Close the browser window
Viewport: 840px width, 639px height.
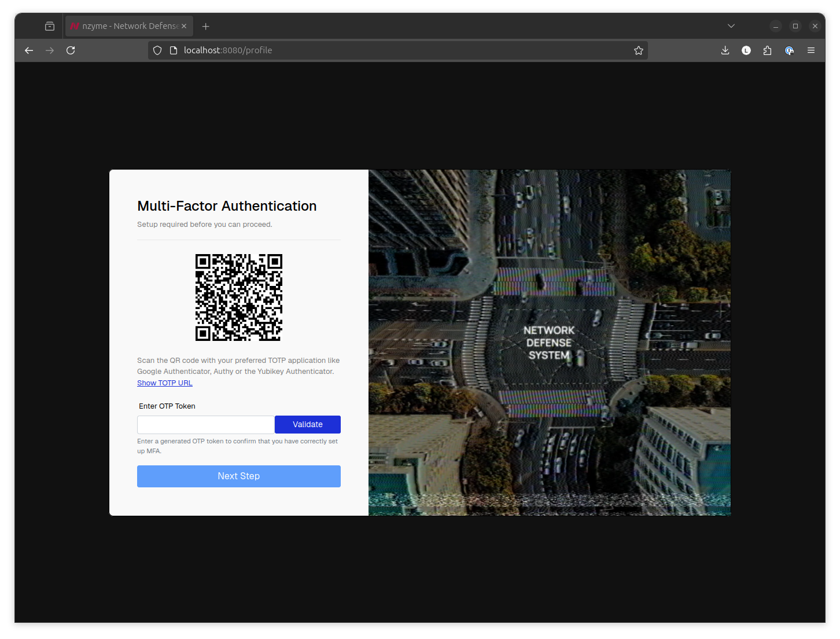[815, 26]
